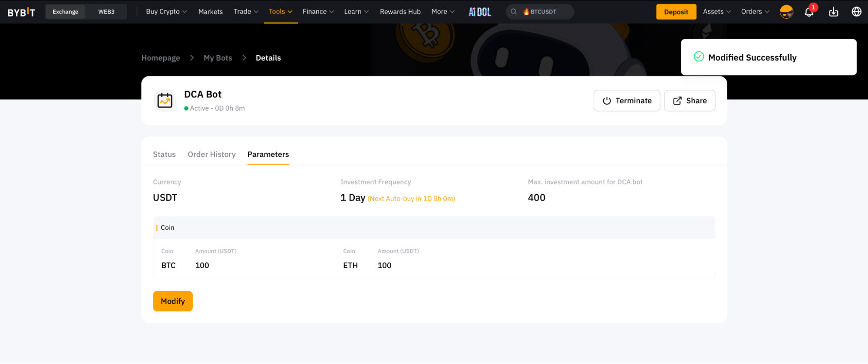The height and width of the screenshot is (364, 868).
Task: Switch to the Order History tab
Action: pos(211,154)
